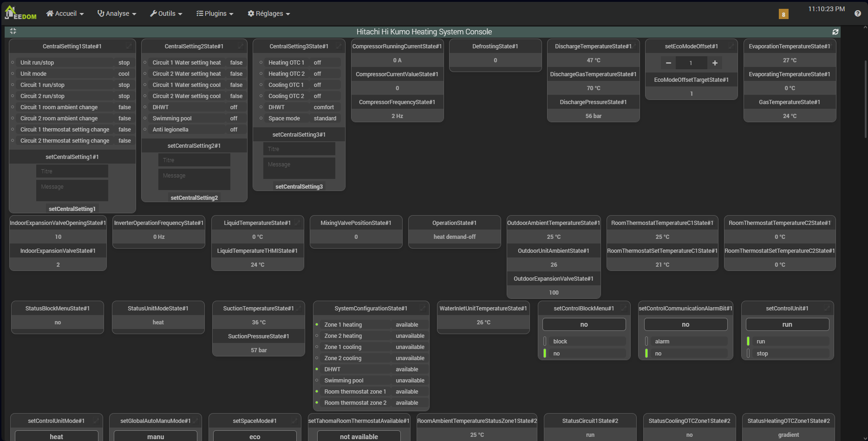Click the setCentralSetting2 send button
Image resolution: width=868 pixels, height=441 pixels.
[x=194, y=197]
